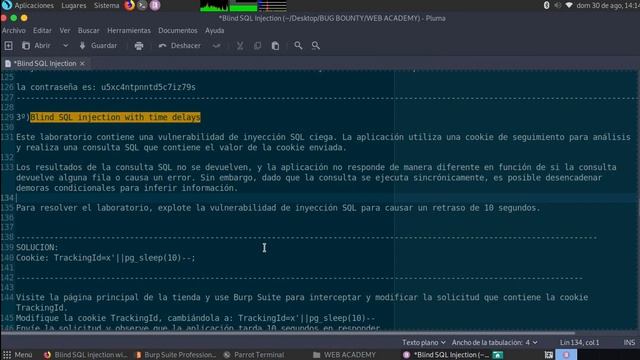Click the Cookie TrackingId pg_sleep line 140

coord(106,258)
